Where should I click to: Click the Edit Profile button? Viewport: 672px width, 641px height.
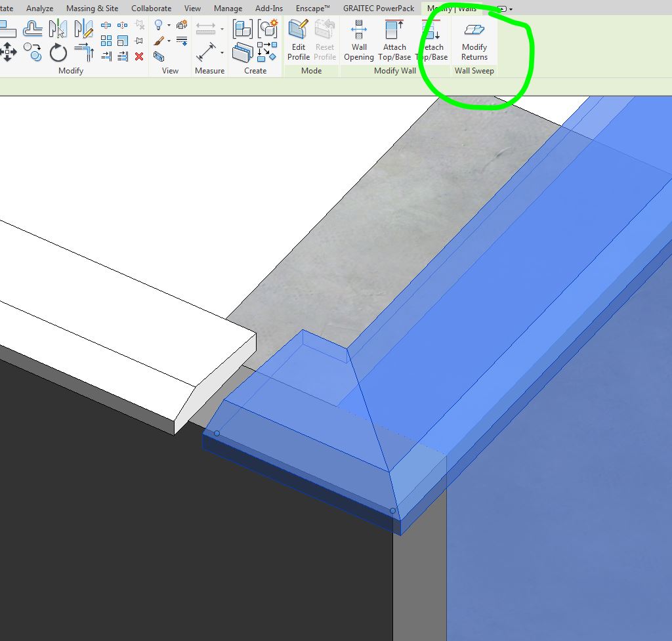(x=298, y=41)
